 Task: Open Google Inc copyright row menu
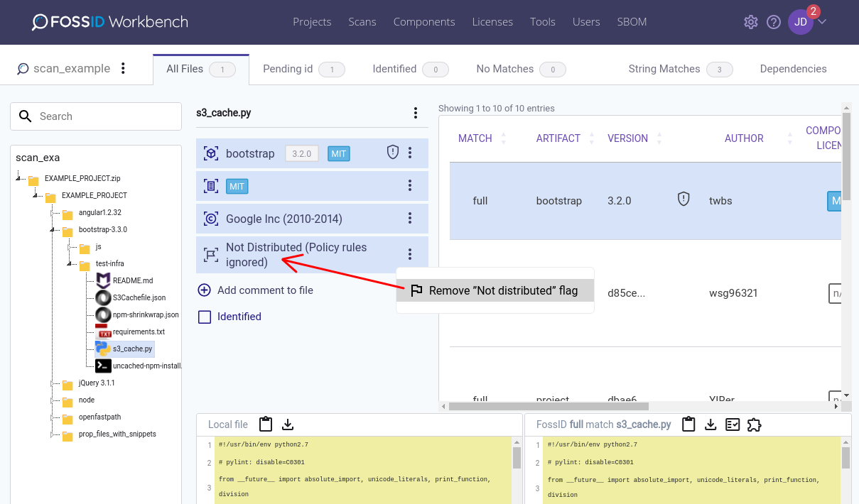click(x=410, y=218)
